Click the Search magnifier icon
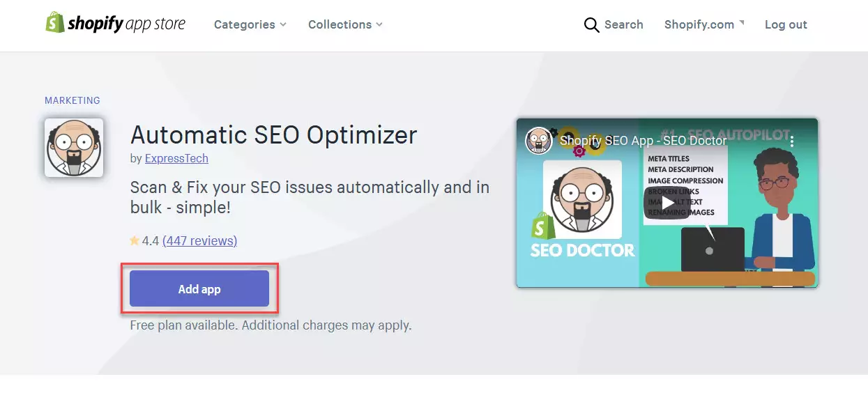Viewport: 868px width, 409px height. tap(591, 25)
